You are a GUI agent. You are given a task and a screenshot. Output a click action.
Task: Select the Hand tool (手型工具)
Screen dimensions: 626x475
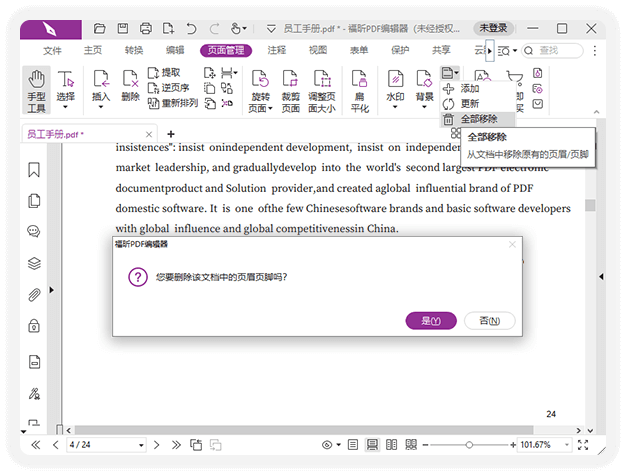[x=36, y=91]
